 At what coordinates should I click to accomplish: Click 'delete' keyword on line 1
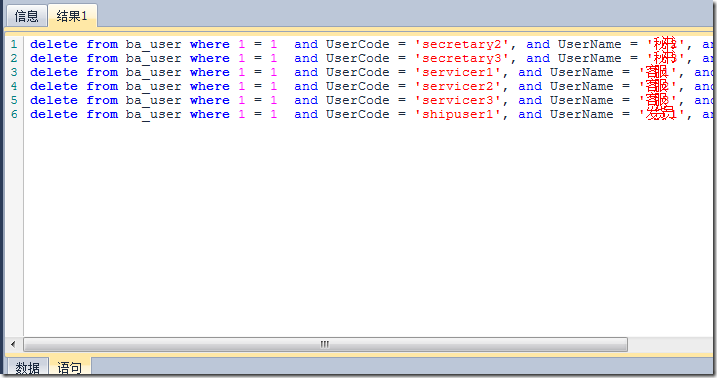(x=54, y=44)
